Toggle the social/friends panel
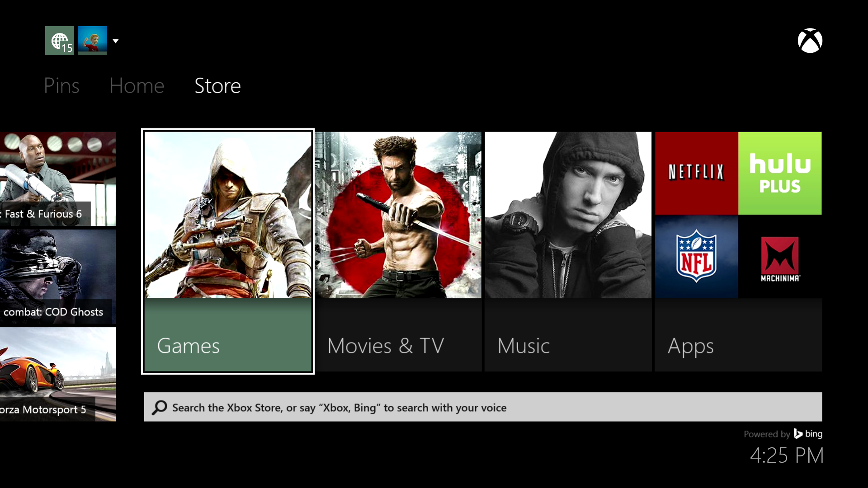 (60, 41)
